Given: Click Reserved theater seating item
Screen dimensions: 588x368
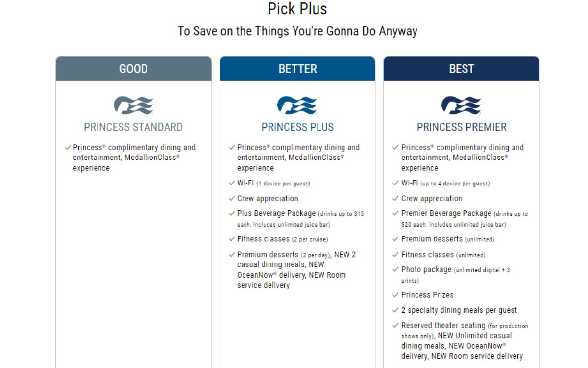Looking at the screenshot, I should [x=465, y=341].
